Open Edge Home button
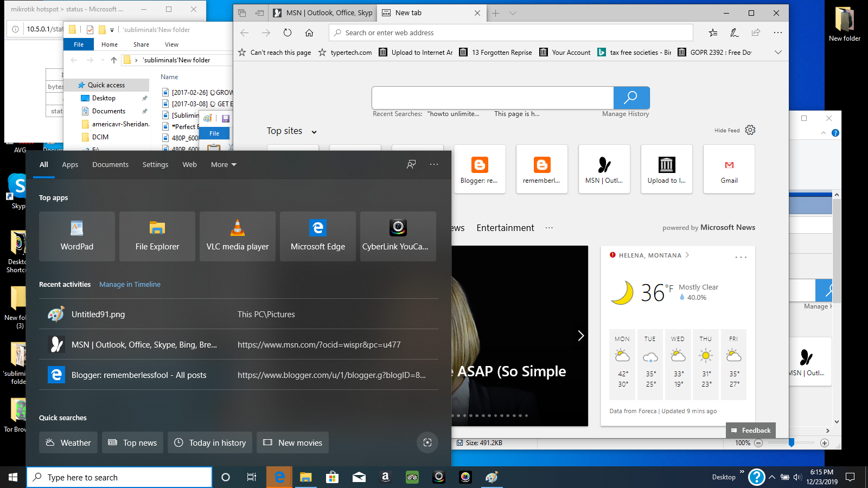The width and height of the screenshot is (868, 488). click(309, 33)
